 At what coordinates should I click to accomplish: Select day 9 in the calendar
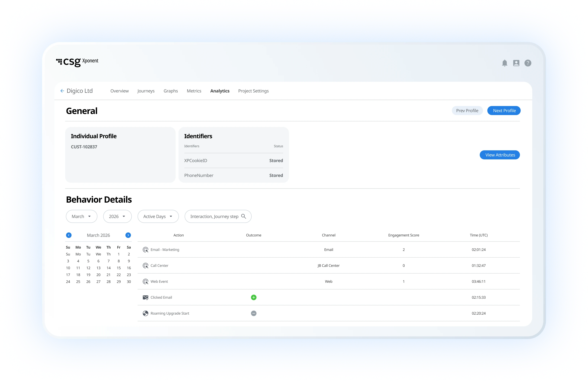click(129, 261)
